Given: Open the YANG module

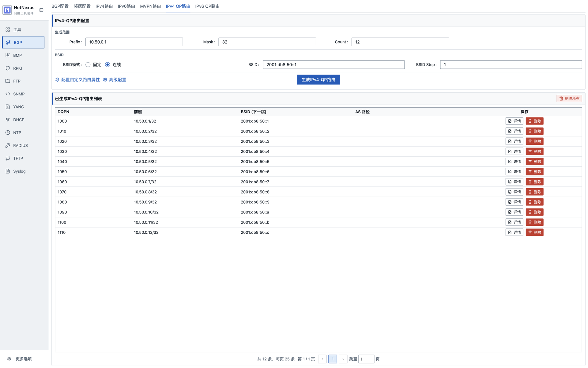Looking at the screenshot, I should (x=23, y=107).
